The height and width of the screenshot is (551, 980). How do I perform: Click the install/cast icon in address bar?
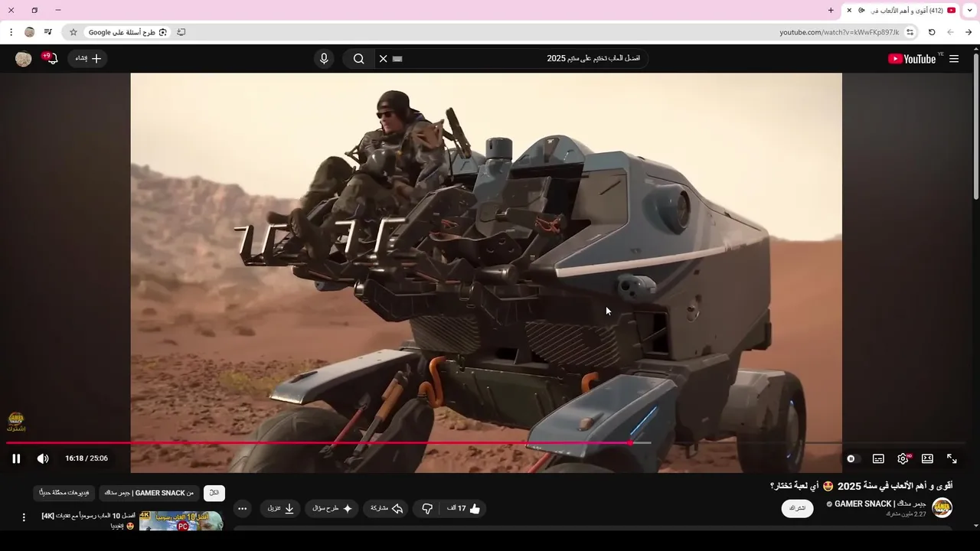point(181,32)
